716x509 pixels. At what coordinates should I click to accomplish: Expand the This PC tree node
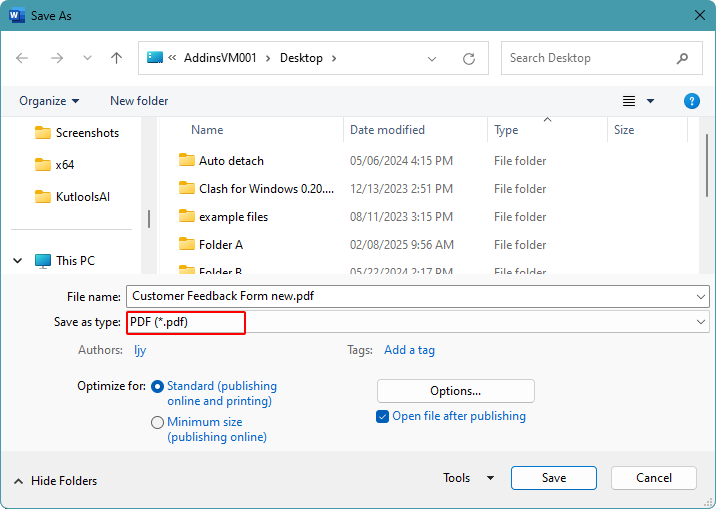pyautogui.click(x=18, y=261)
